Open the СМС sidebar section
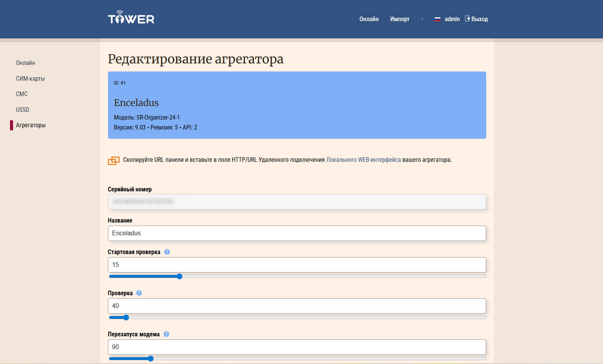Image resolution: width=603 pixels, height=364 pixels. pyautogui.click(x=22, y=94)
